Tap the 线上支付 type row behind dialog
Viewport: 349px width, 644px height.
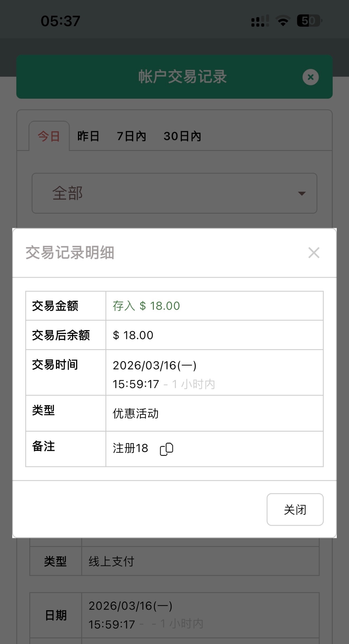111,561
